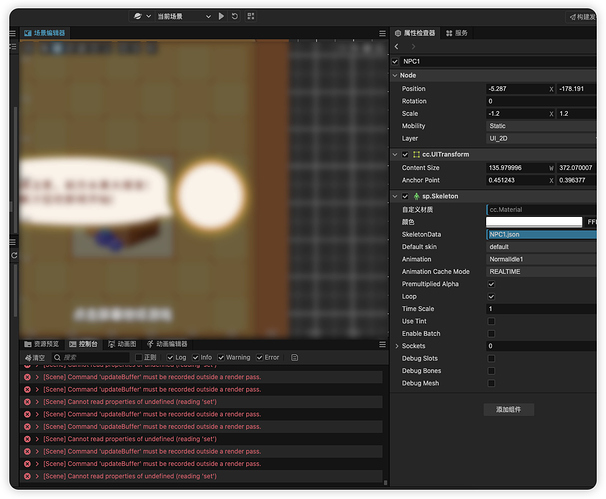This screenshot has height=499, width=606.
Task: Click the left sidebar refresh icon
Action: 14,255
